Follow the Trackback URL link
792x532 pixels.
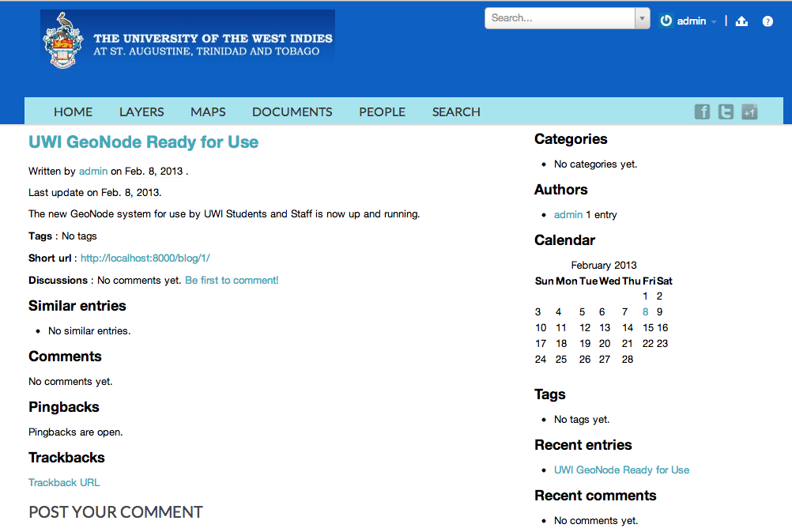[x=64, y=482]
